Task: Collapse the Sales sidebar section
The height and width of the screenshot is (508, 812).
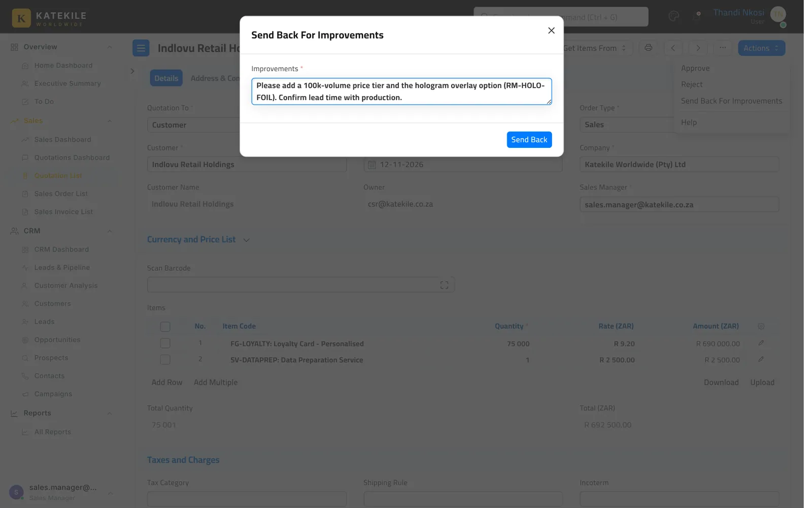Action: pyautogui.click(x=109, y=121)
